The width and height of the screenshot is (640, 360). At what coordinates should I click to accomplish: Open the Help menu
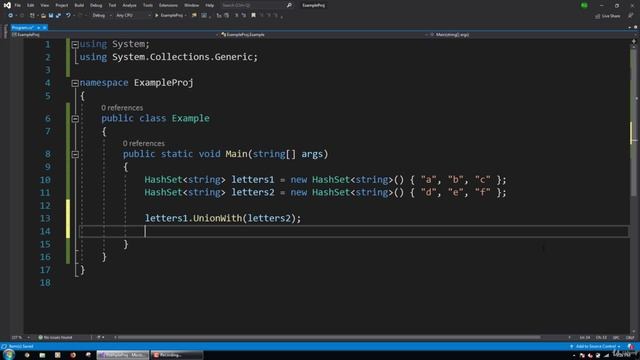(x=209, y=5)
